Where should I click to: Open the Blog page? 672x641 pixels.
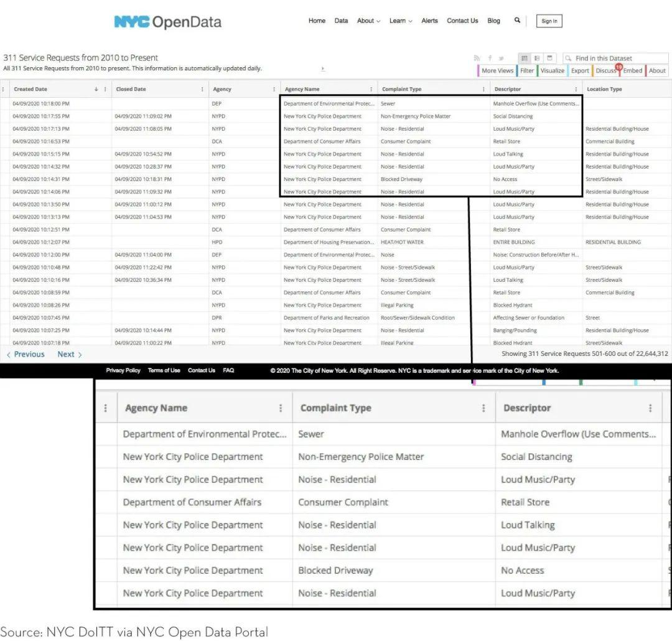[493, 21]
